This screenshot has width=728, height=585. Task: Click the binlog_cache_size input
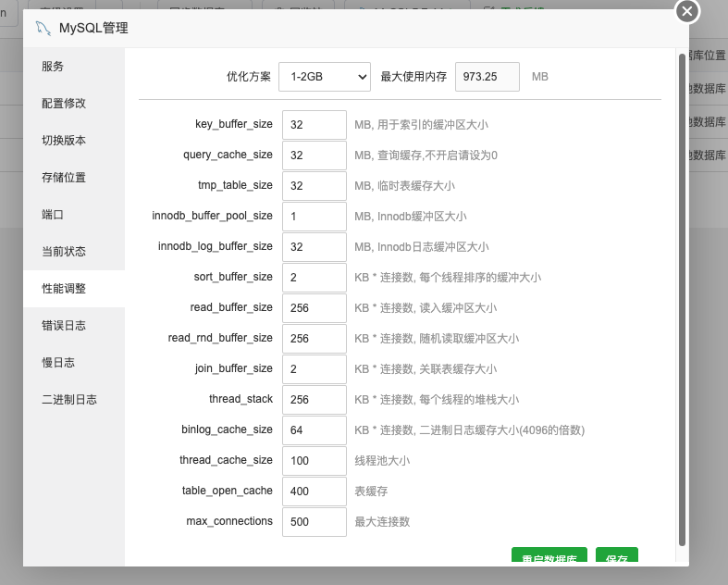(315, 430)
